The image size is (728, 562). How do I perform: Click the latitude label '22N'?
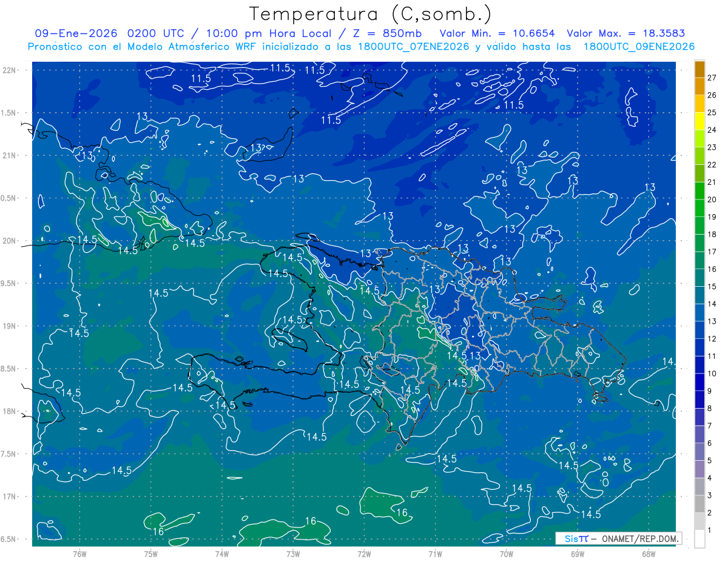pos(9,70)
